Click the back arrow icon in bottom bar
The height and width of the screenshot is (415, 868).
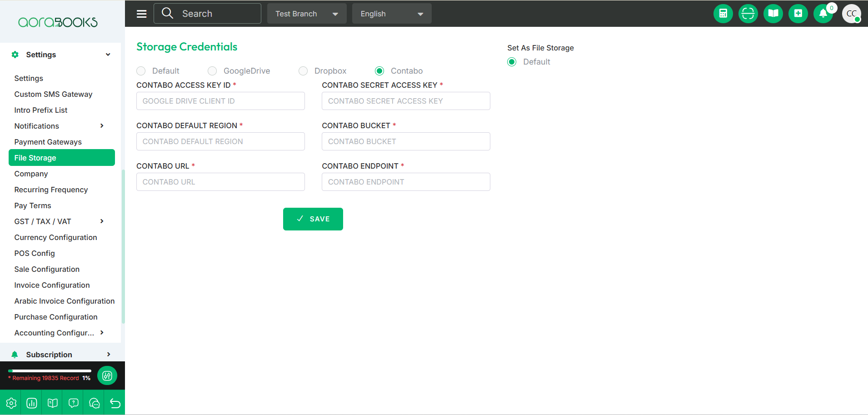115,403
